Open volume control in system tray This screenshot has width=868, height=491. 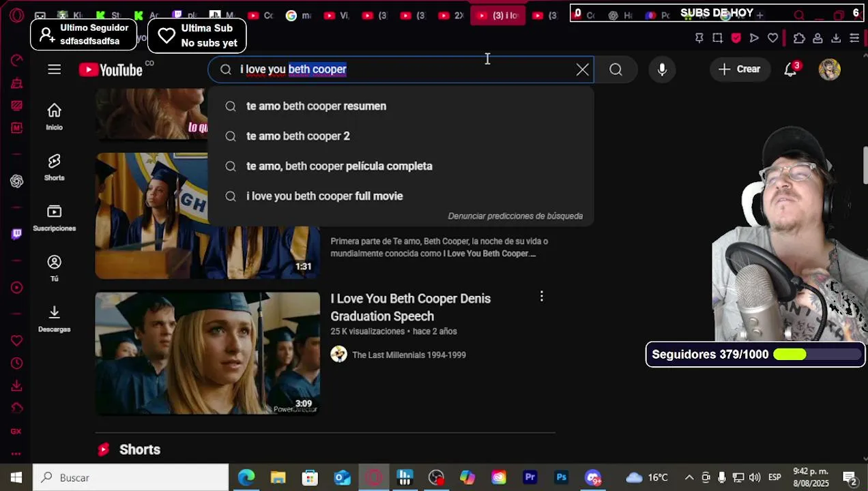tap(755, 477)
